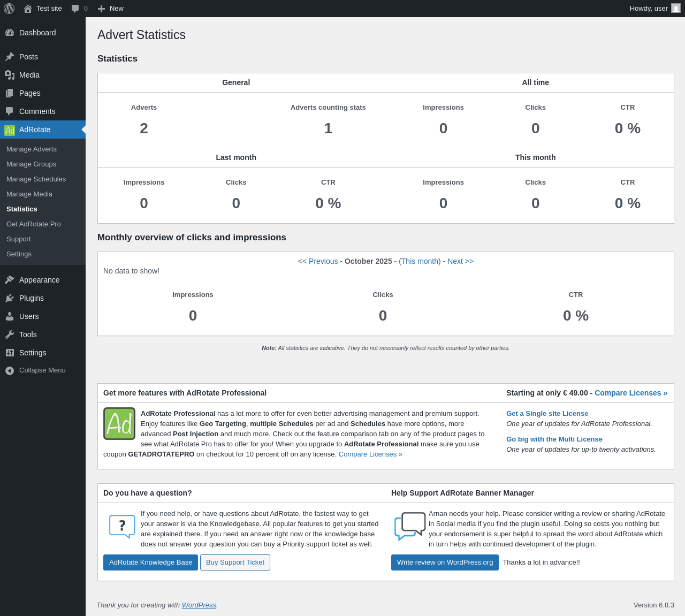Click the 'October 2025' month label
685x616 pixels.
(368, 261)
